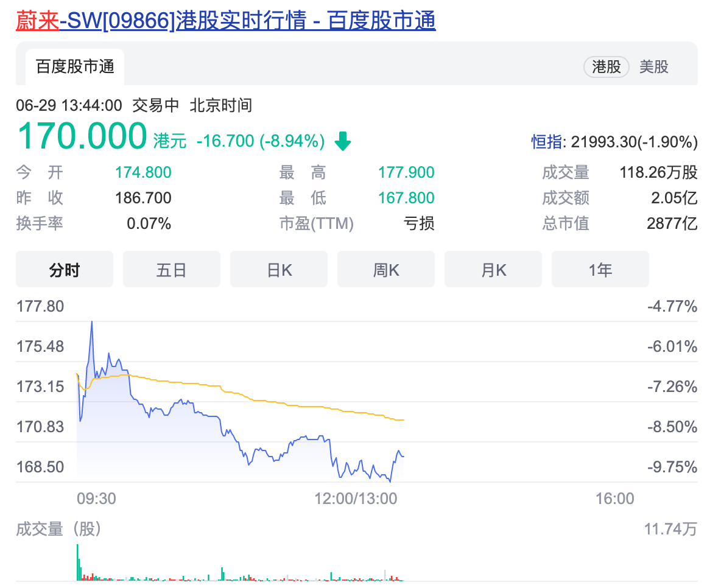Image resolution: width=721 pixels, height=588 pixels.
Task: Click the 成交量 volume figure 118.26万股
Action: coord(658,172)
